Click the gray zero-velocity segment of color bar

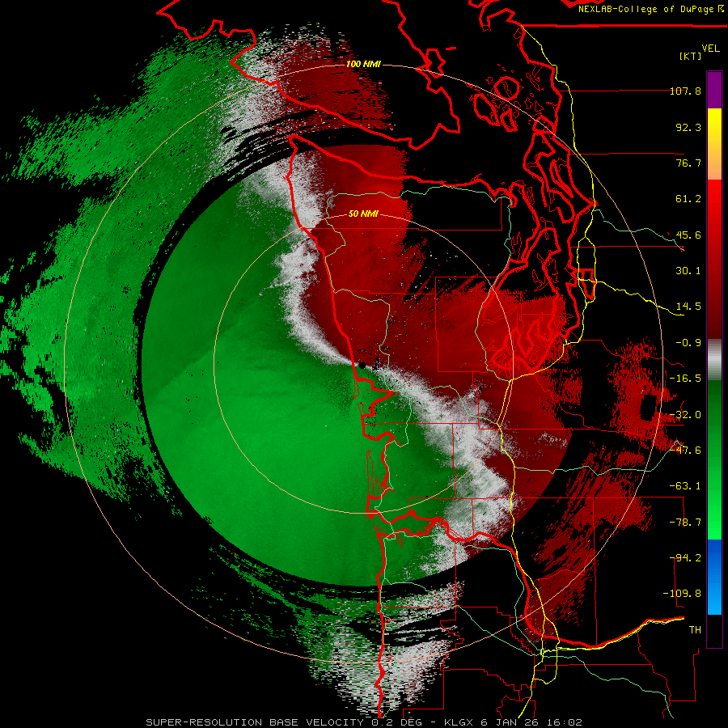(714, 360)
